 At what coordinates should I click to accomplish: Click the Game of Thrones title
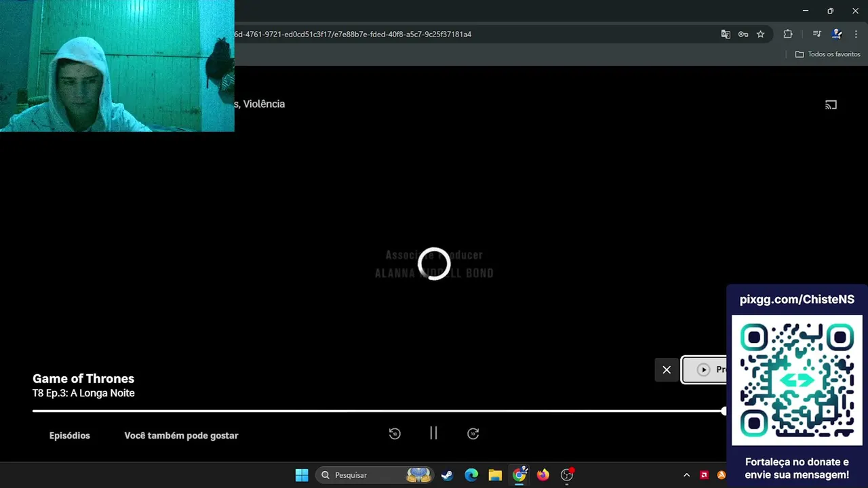tap(83, 379)
